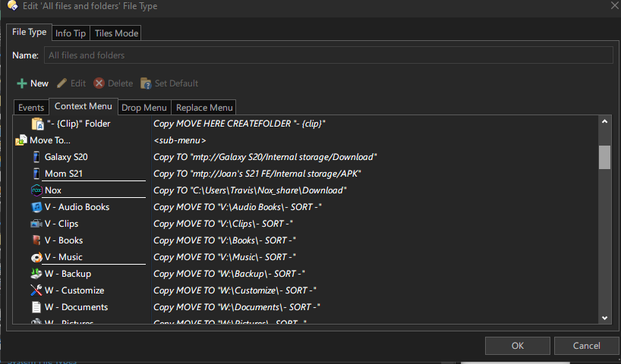Click the V - Music disc icon
Viewport: 621px width, 364px height.
pyautogui.click(x=36, y=257)
